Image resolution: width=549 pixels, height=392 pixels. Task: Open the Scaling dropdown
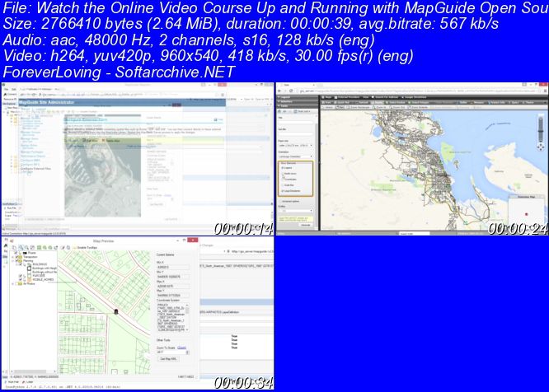(x=295, y=211)
